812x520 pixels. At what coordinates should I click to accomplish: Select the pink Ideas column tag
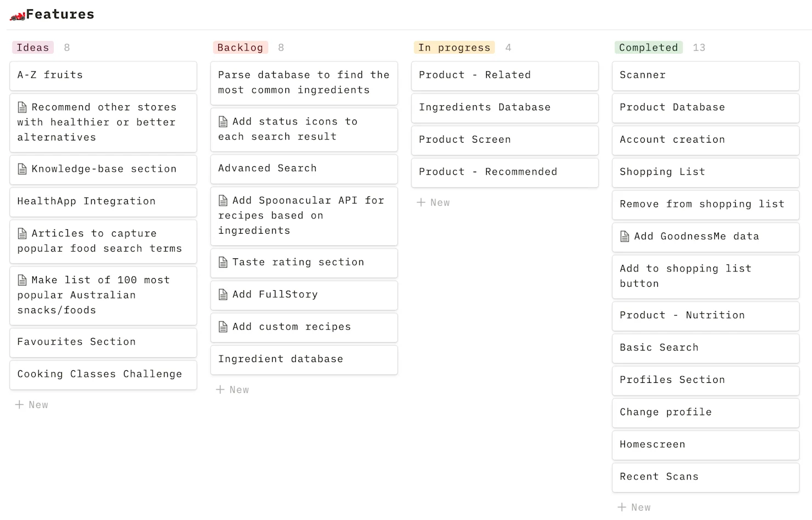click(33, 48)
